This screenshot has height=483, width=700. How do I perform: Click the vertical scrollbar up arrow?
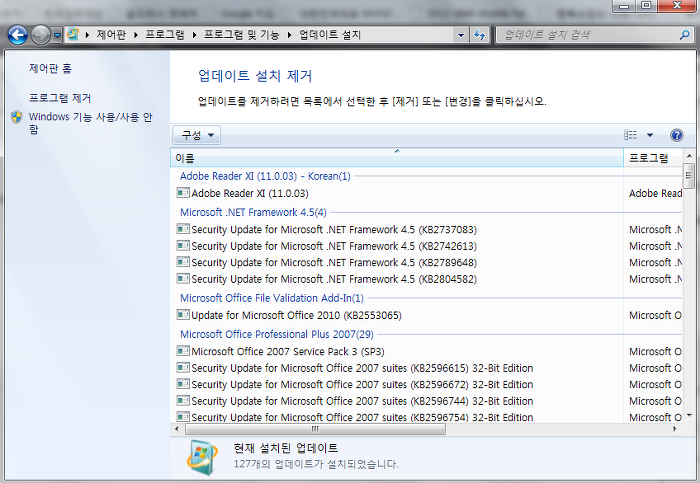tap(689, 156)
